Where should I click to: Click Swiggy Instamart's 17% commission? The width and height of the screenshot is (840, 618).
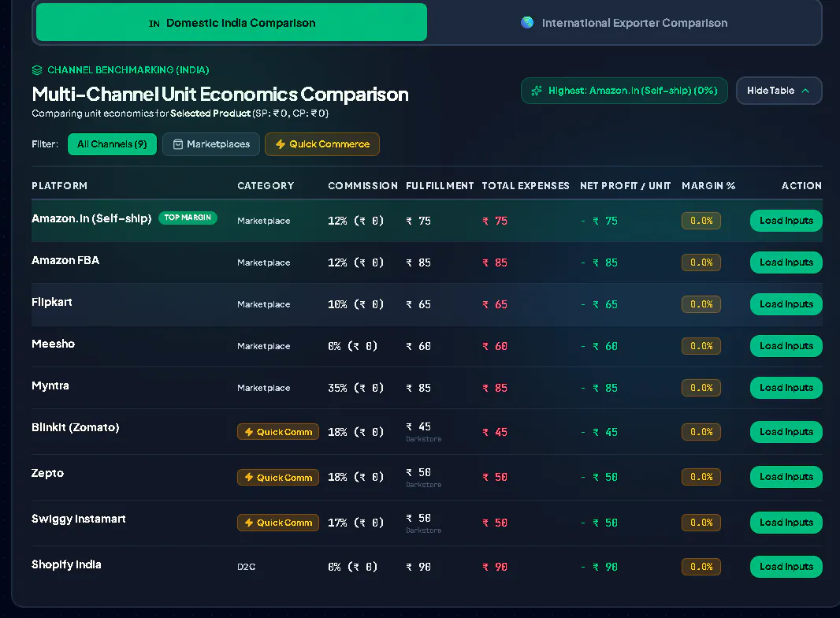[x=355, y=523]
